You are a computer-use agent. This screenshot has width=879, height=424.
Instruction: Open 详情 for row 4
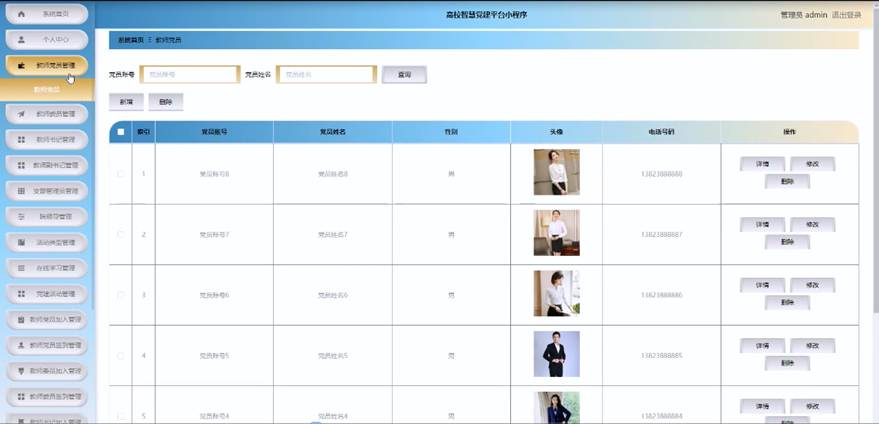pos(762,345)
